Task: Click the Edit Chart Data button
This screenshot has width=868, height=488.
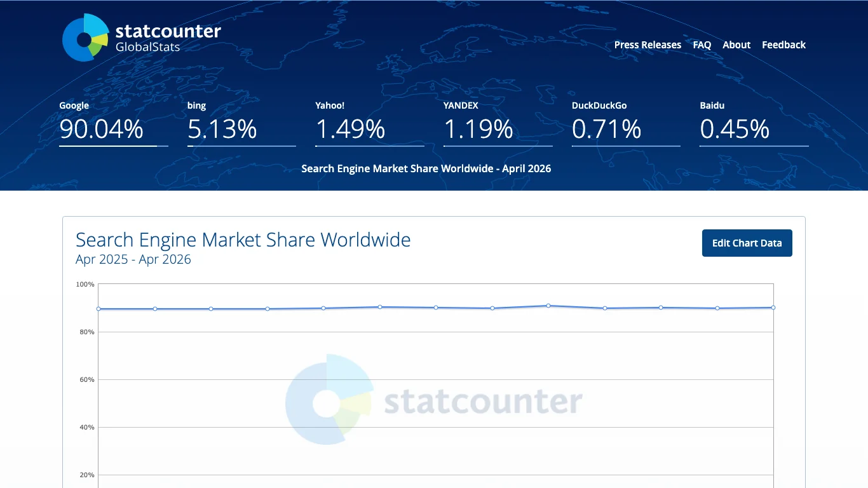Action: pos(747,243)
